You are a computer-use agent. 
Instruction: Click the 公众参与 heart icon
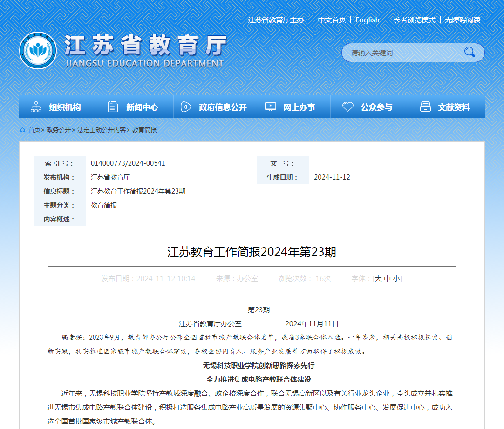[347, 107]
